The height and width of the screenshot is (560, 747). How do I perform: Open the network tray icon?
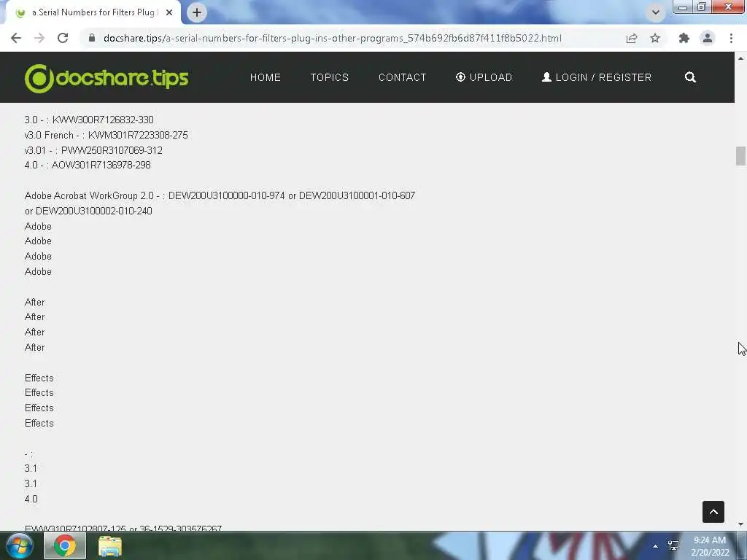[673, 545]
